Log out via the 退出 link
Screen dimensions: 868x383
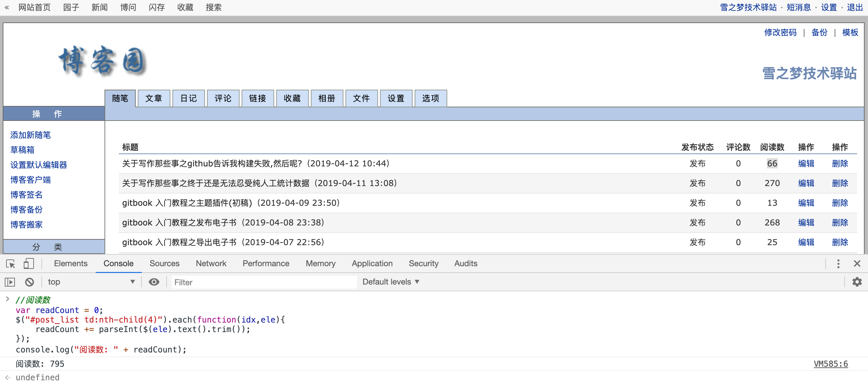click(x=854, y=7)
